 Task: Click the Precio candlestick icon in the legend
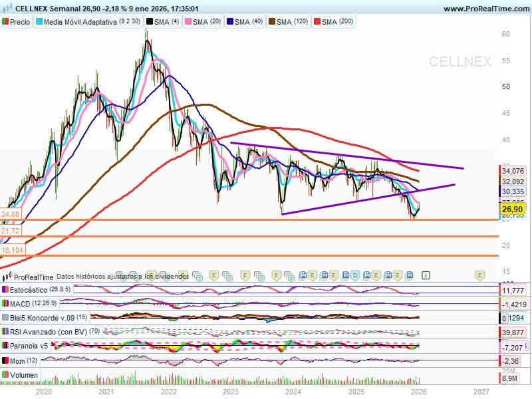pyautogui.click(x=6, y=21)
